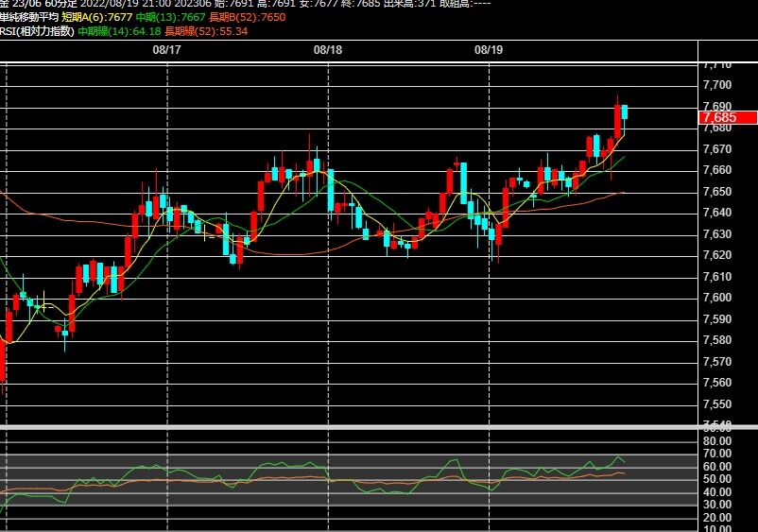Image resolution: width=758 pixels, height=532 pixels.
Task: Click the 7,670 price axis label
Action: click(x=717, y=148)
